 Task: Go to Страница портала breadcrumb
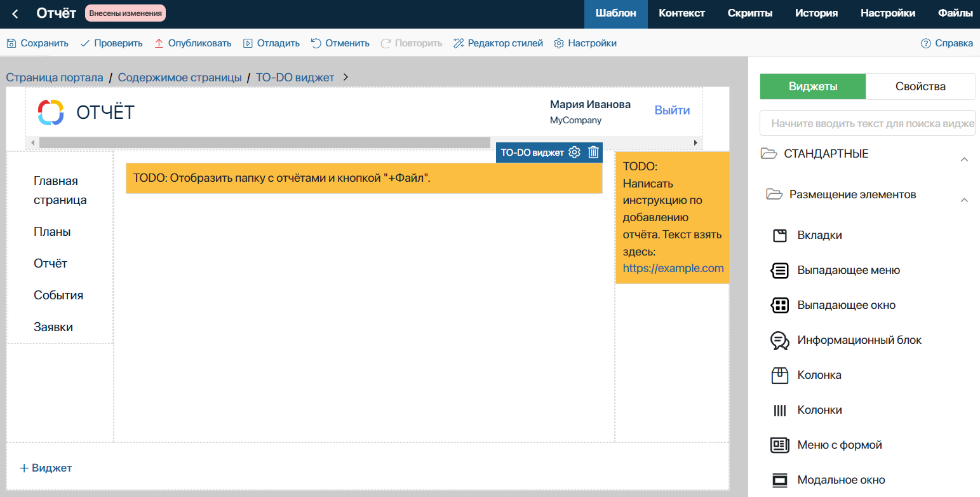(x=55, y=78)
